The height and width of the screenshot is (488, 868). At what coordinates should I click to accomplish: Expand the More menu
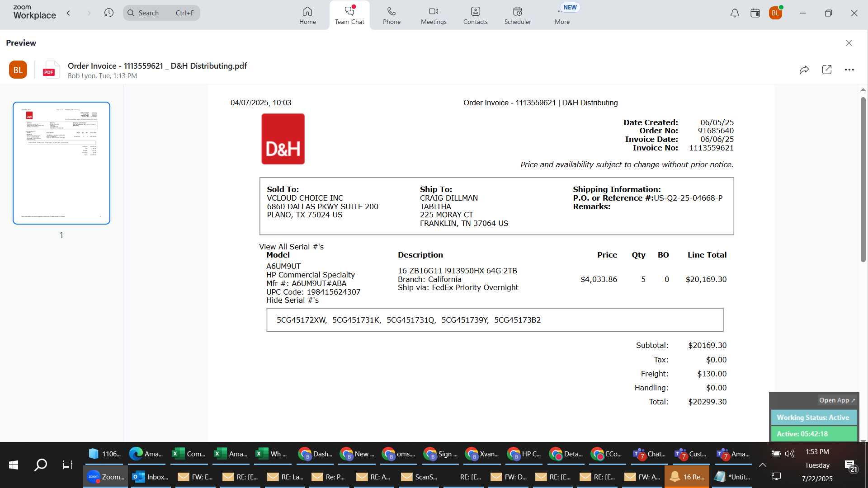[x=562, y=15]
